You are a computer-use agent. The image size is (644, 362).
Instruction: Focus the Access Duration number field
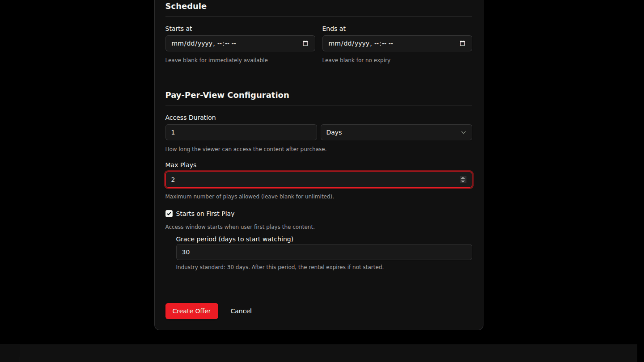pos(241,132)
